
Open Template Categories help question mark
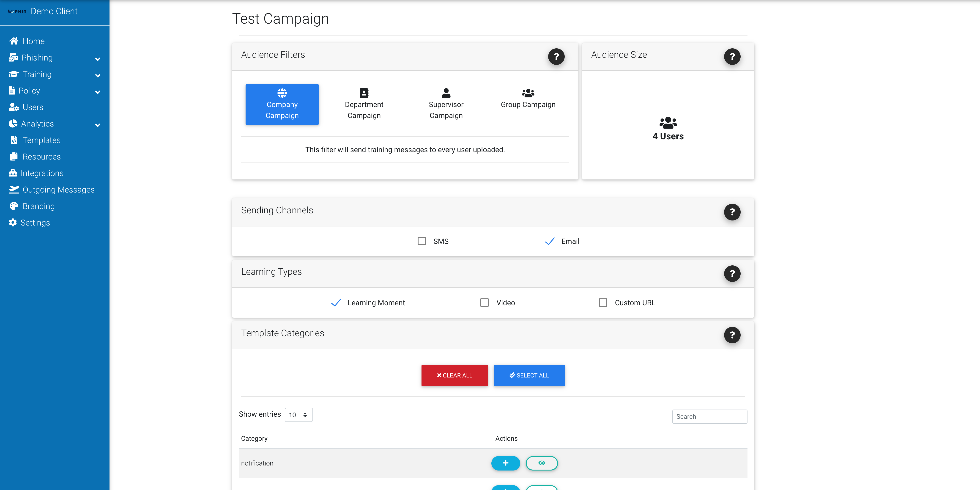click(x=732, y=335)
